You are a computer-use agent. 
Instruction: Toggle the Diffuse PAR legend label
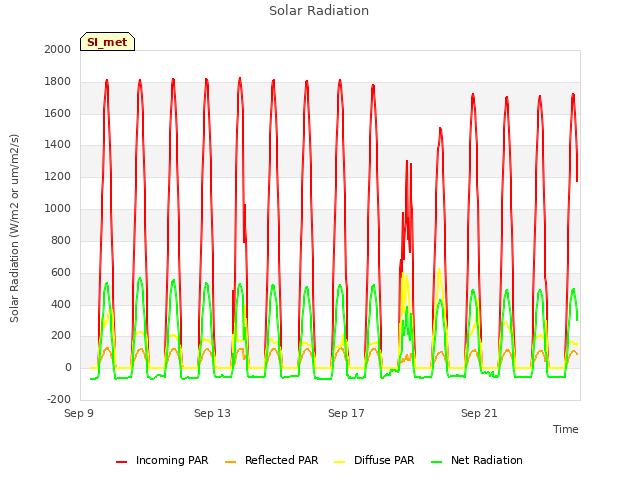point(384,460)
